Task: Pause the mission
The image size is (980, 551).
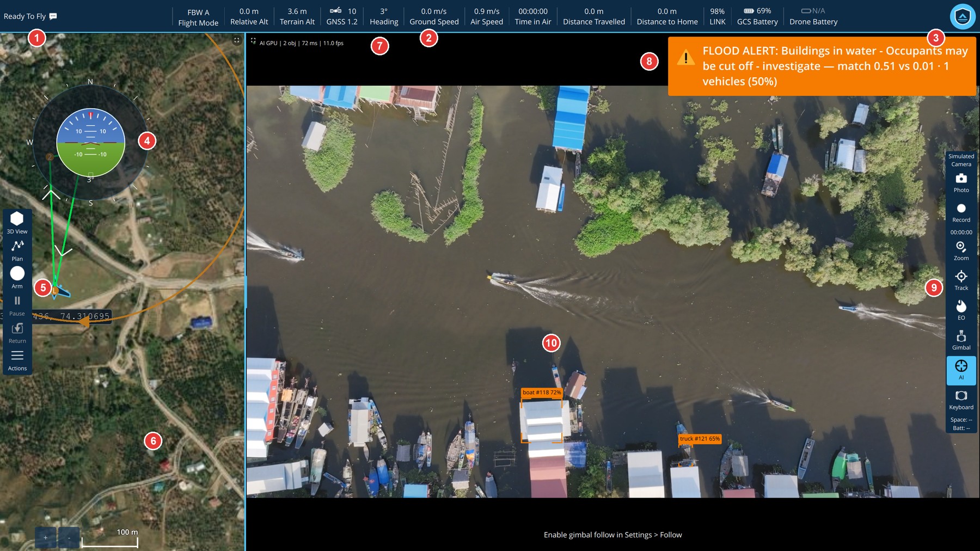Action: point(17,305)
